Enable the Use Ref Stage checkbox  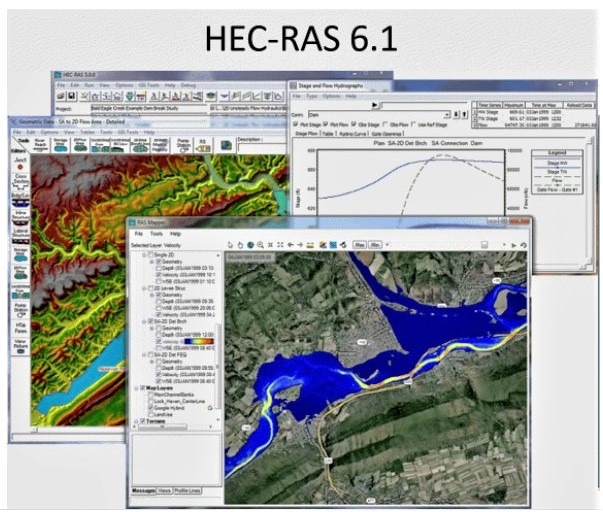413,124
